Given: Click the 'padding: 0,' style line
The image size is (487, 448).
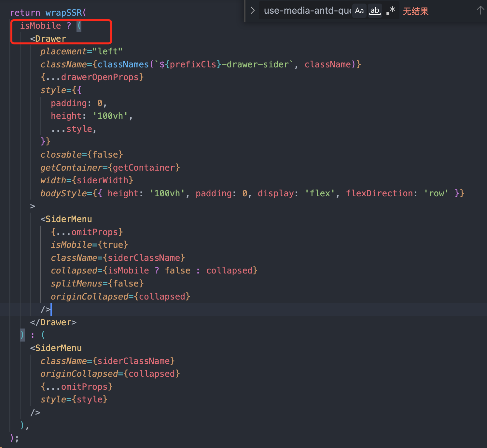Looking at the screenshot, I should [79, 103].
